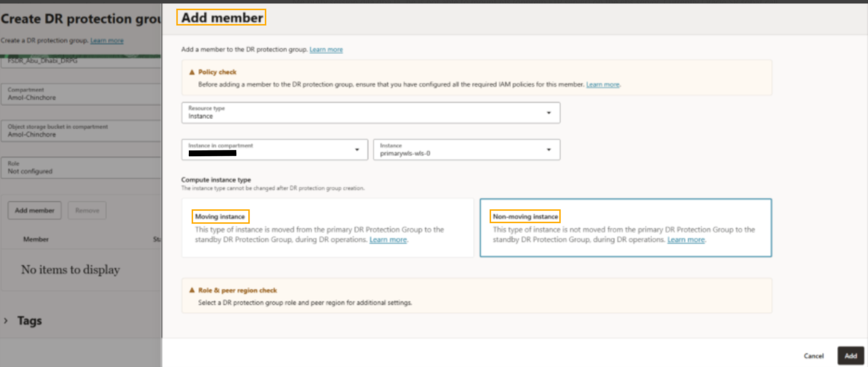This screenshot has width=868, height=367.
Task: Open the Instance dropdown showing primarywls-wls-0
Action: [x=466, y=149]
